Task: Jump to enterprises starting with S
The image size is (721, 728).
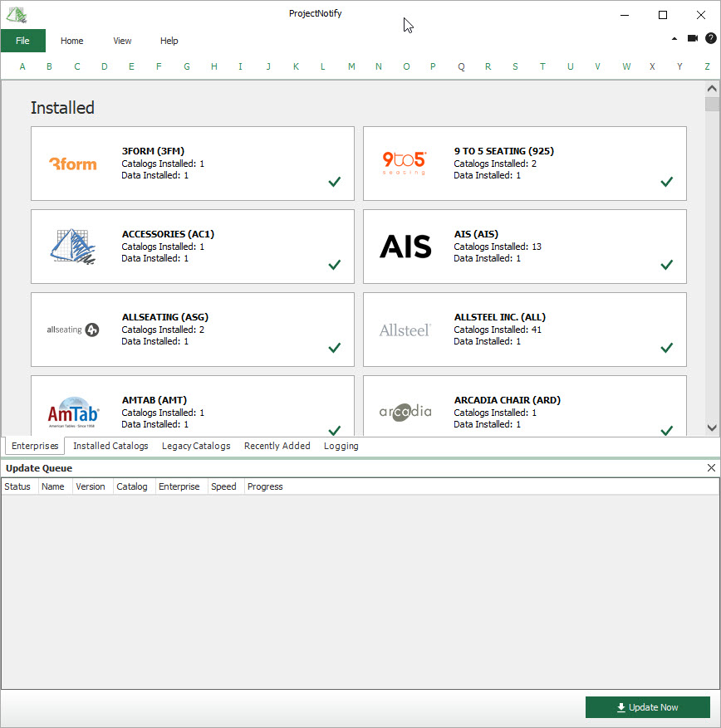Action: coord(515,66)
